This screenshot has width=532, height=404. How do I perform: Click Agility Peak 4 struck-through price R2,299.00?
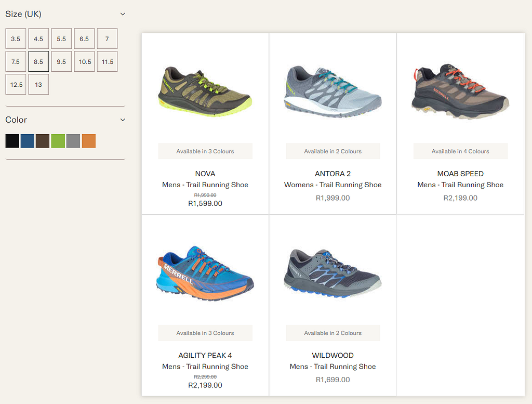[x=205, y=377]
